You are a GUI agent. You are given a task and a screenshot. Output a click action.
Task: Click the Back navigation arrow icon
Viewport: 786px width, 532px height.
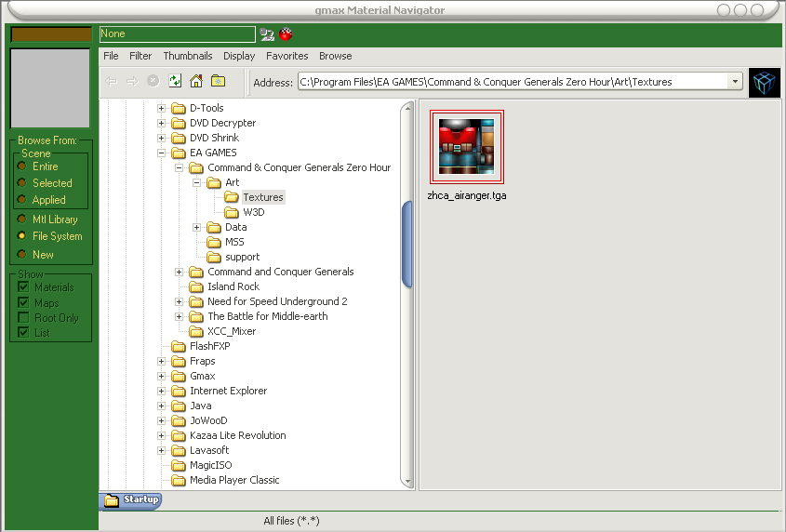coord(112,81)
